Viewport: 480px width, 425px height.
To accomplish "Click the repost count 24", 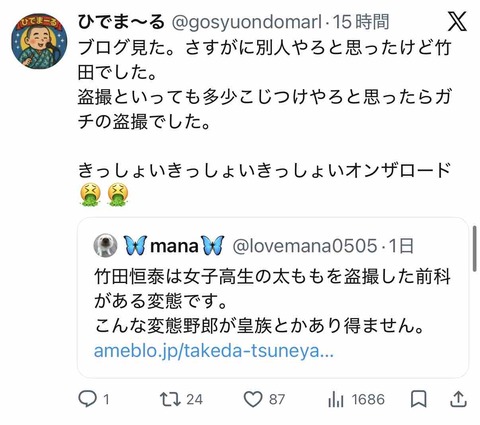I will (x=194, y=399).
